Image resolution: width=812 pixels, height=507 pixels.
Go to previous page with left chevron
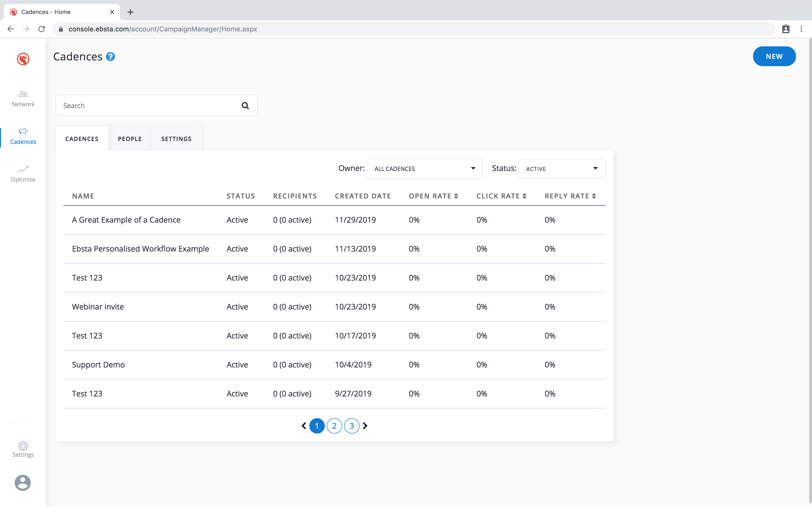pos(304,426)
